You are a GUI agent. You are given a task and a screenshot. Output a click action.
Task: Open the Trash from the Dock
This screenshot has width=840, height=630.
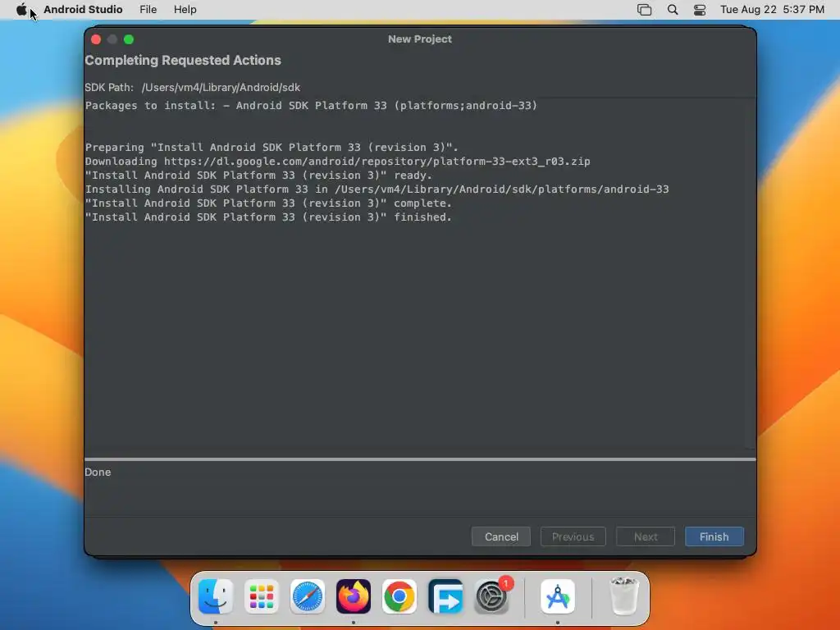tap(624, 596)
